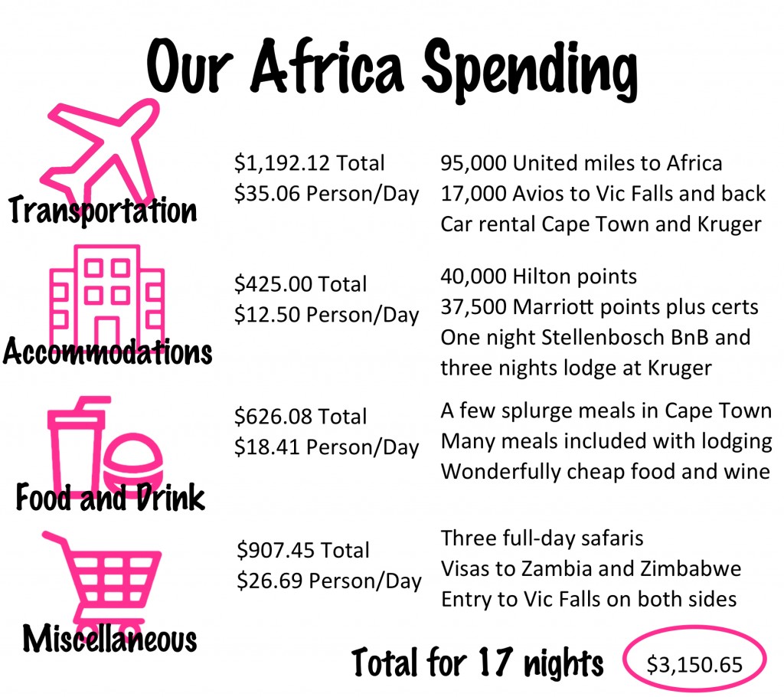Click the $425.00 Total text
Image resolution: width=784 pixels, height=697 pixels.
(300, 284)
